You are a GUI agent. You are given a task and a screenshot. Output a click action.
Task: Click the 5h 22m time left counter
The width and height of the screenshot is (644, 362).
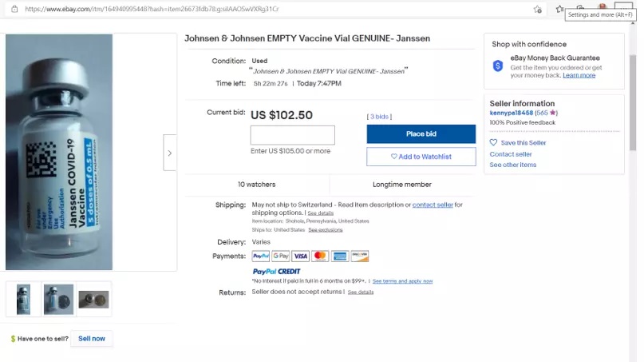click(x=271, y=83)
